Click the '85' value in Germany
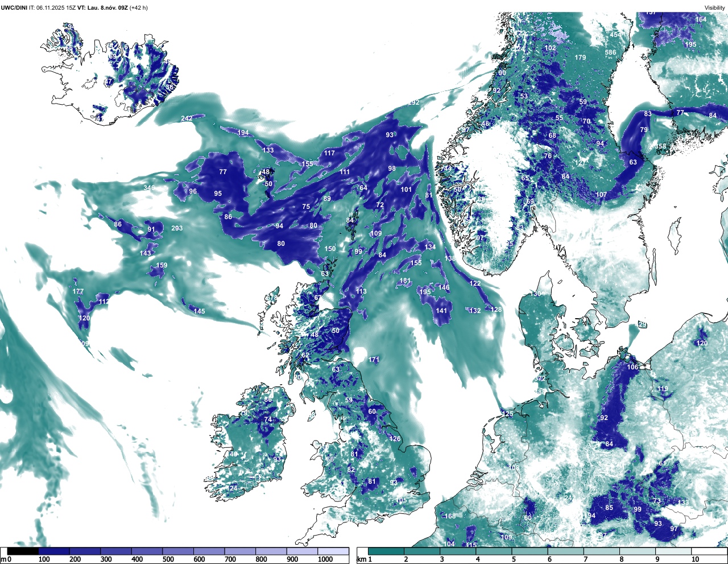This screenshot has width=728, height=564. (609, 508)
